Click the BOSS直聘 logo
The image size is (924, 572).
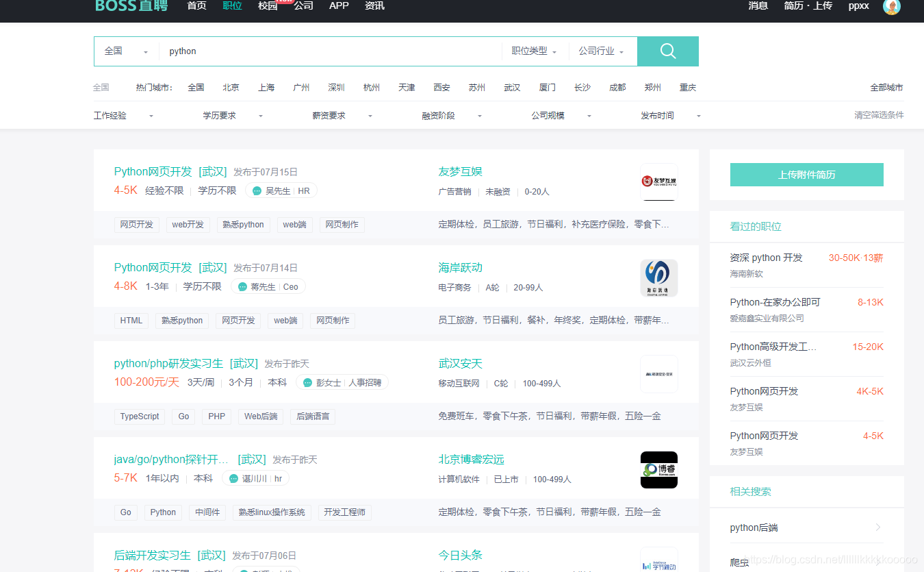131,6
